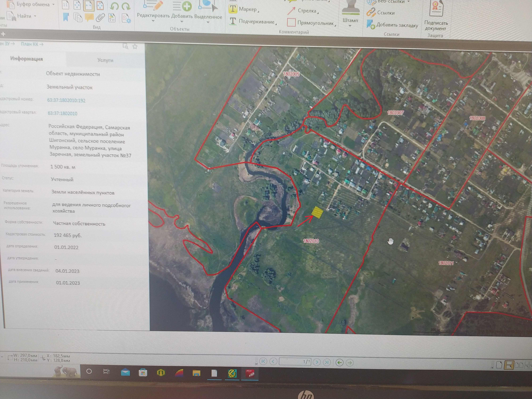Select the Маркер highlight tool
Image resolution: width=532 pixels, height=399 pixels.
[244, 9]
